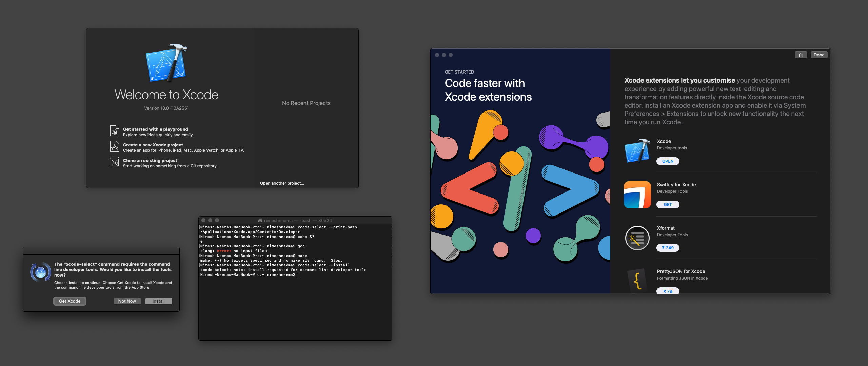This screenshot has width=868, height=366.
Task: Click the home folder icon in Terminal title
Action: [260, 220]
